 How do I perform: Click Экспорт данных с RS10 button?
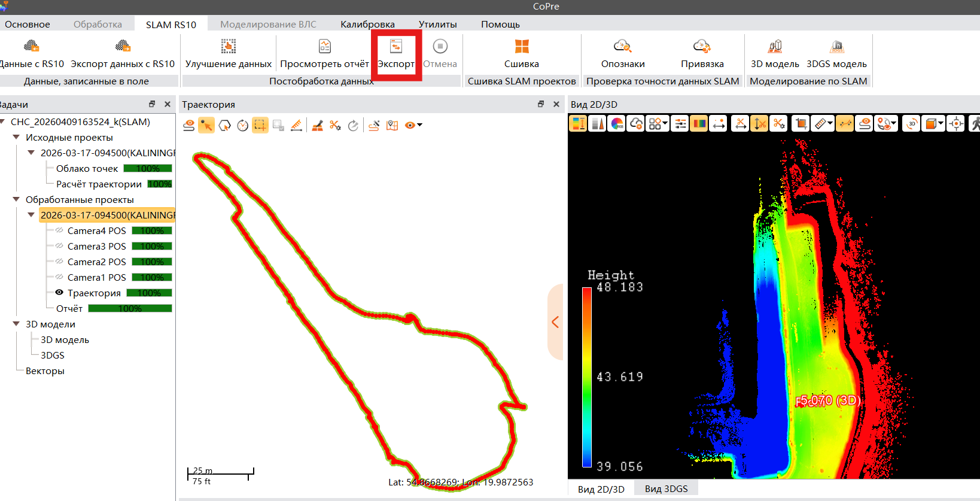[x=123, y=47]
